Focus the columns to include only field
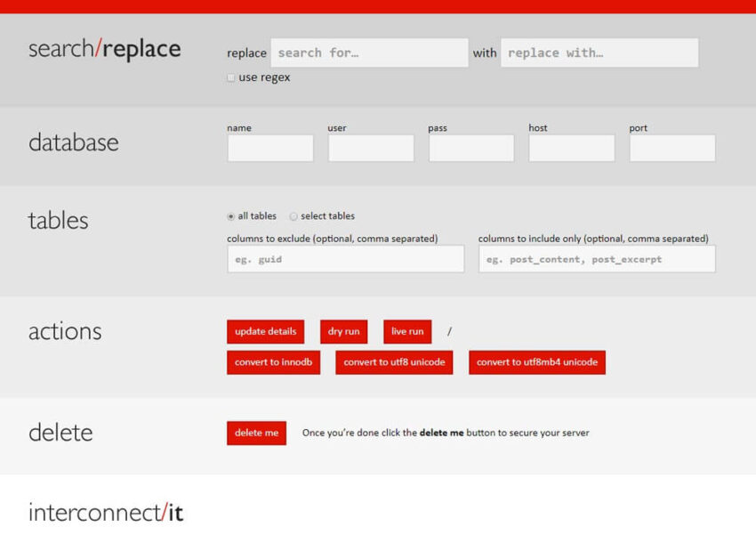756x535 pixels. pyautogui.click(x=597, y=258)
